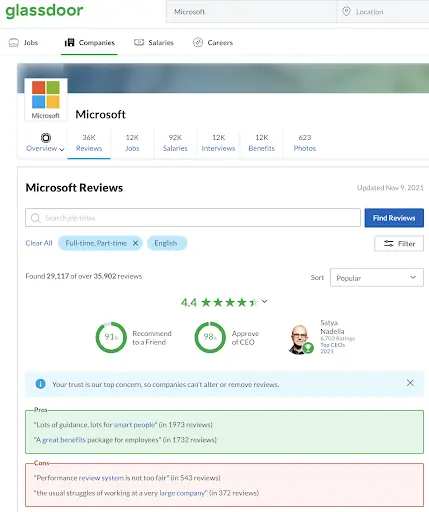The image size is (429, 512).
Task: Select the 12K Benefits tab
Action: pos(261,143)
